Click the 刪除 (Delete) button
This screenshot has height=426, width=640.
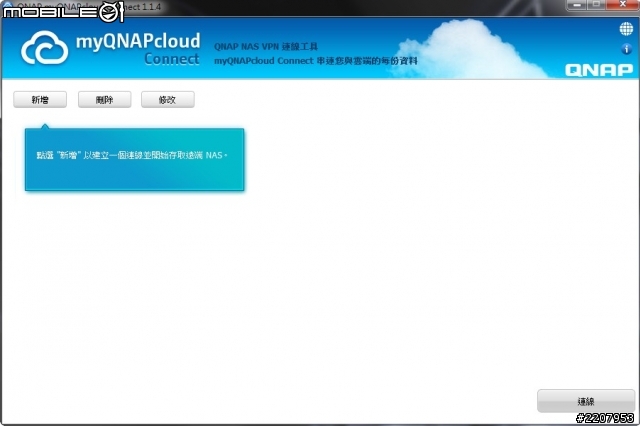(104, 100)
